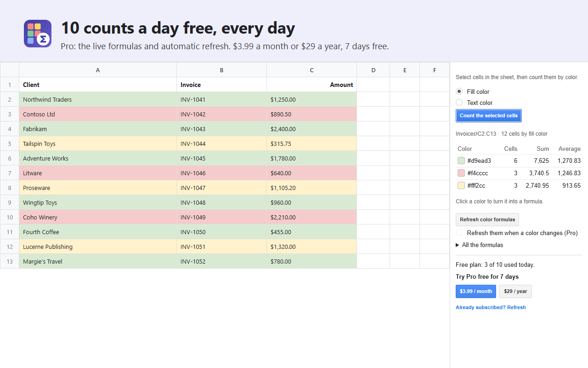Select row 1 header
This screenshot has width=588, height=368.
coord(10,85)
